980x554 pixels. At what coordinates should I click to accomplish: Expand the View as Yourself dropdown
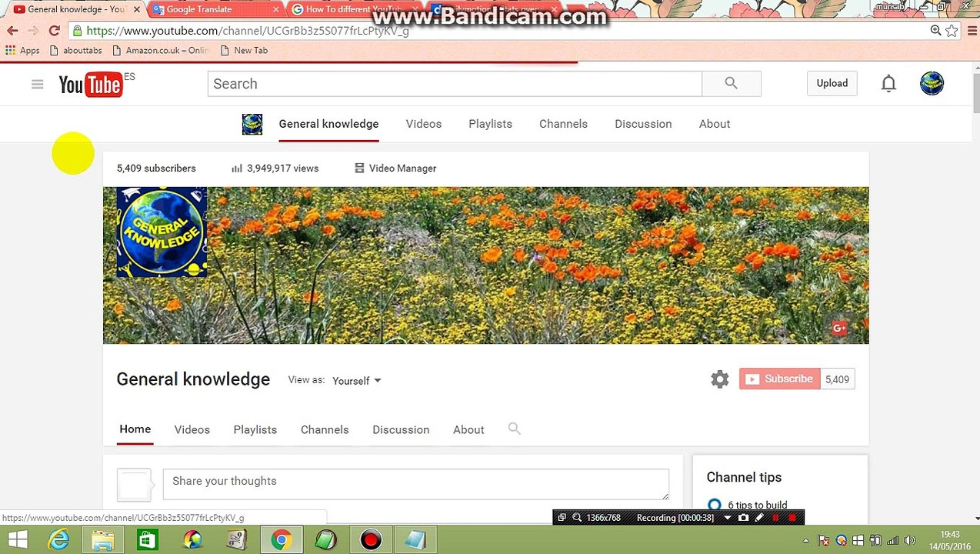tap(356, 381)
